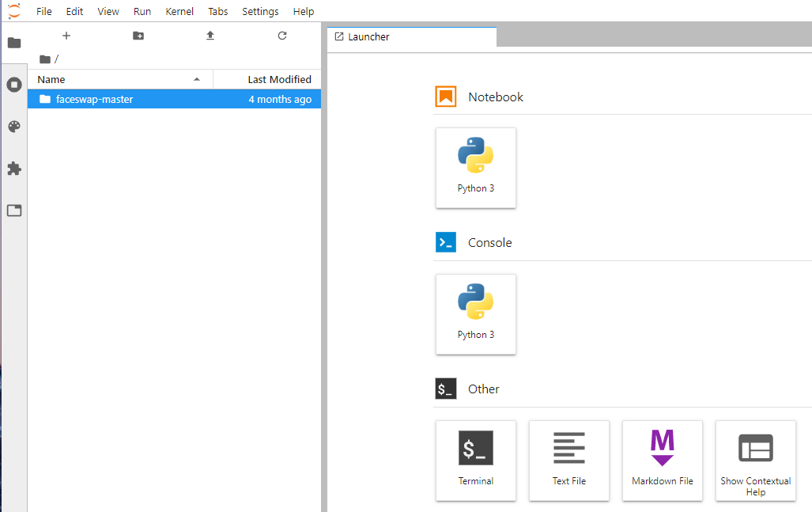The width and height of the screenshot is (812, 512).
Task: Open a new Terminal from launcher
Action: point(475,460)
